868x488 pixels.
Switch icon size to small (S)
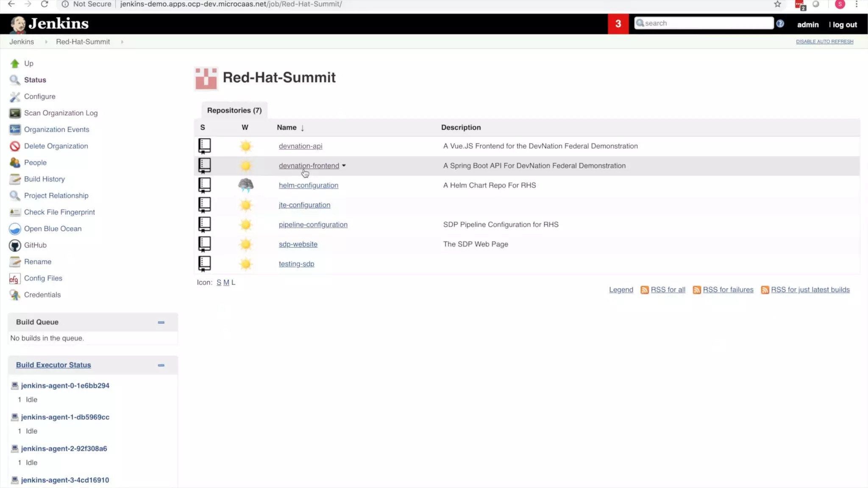pos(219,283)
